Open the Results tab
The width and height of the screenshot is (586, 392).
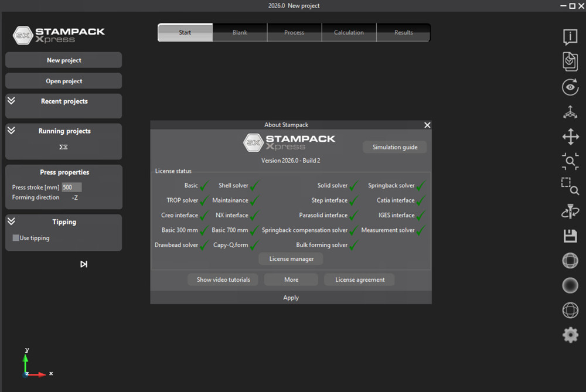pyautogui.click(x=404, y=32)
